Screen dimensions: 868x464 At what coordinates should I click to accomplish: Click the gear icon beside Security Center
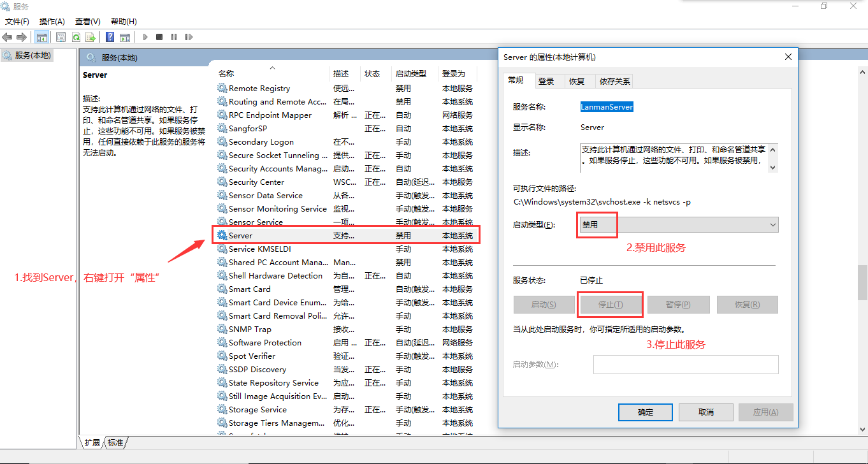[222, 182]
